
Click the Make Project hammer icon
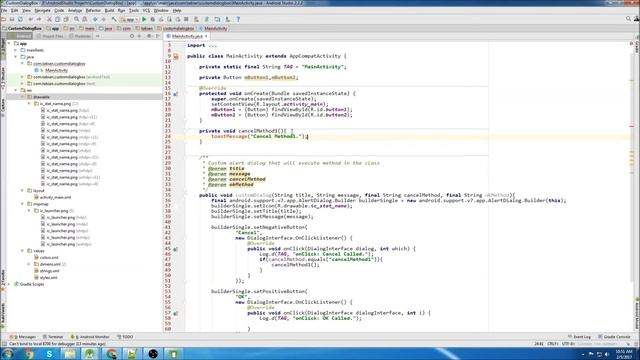[114, 19]
